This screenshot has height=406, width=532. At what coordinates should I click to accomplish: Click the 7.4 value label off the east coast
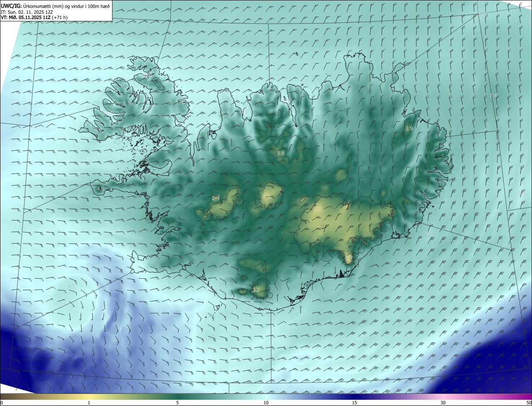(493, 95)
